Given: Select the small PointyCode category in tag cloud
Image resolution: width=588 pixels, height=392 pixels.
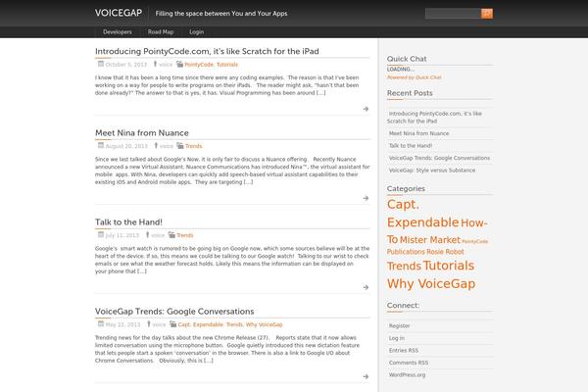Looking at the screenshot, I should coord(474,242).
